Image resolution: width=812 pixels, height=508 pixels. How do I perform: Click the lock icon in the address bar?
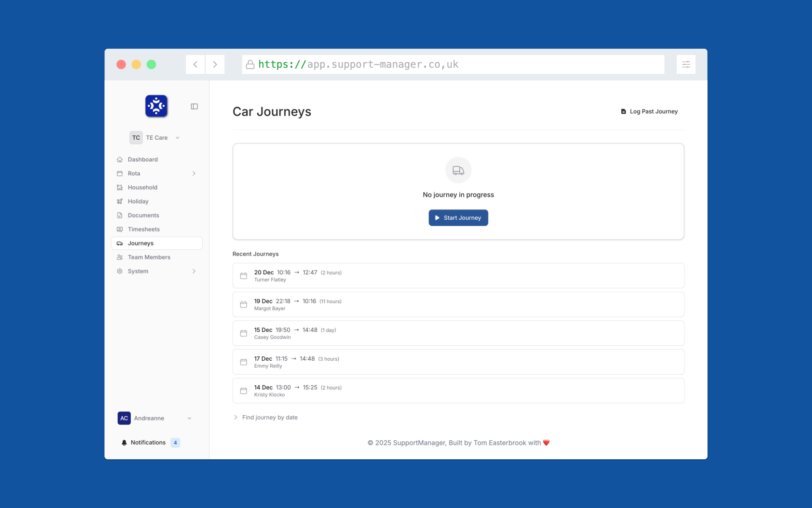250,64
